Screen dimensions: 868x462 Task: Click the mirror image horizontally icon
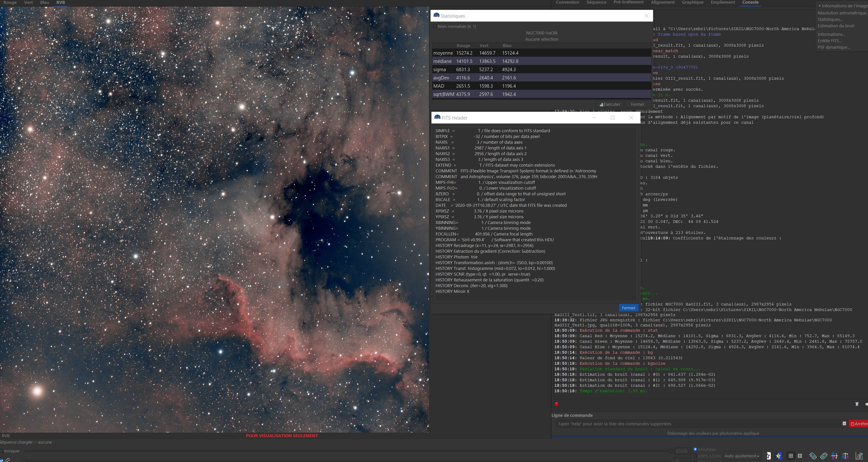pyautogui.click(x=845, y=456)
